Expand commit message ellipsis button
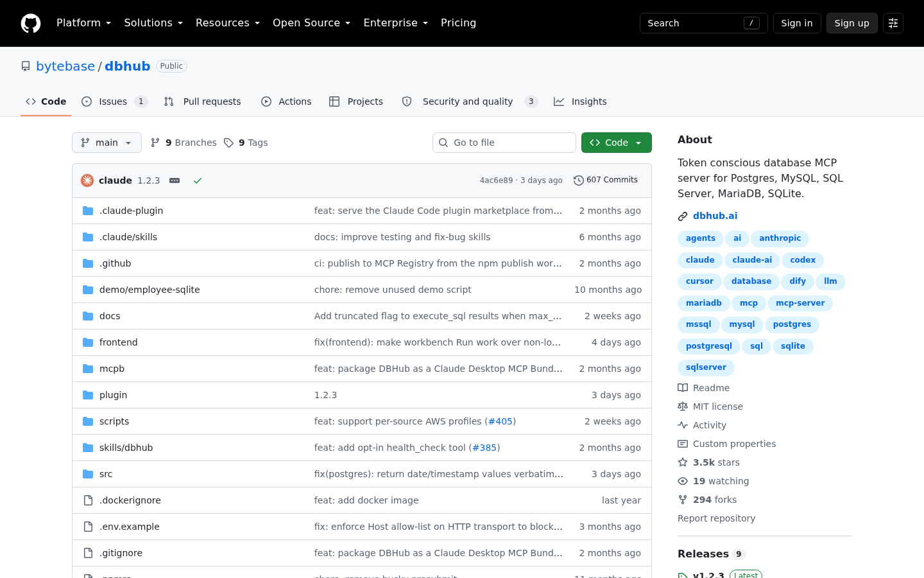 [x=175, y=180]
